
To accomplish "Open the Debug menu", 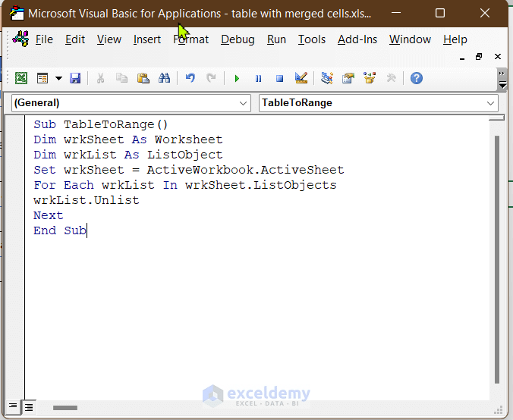I will (x=238, y=39).
